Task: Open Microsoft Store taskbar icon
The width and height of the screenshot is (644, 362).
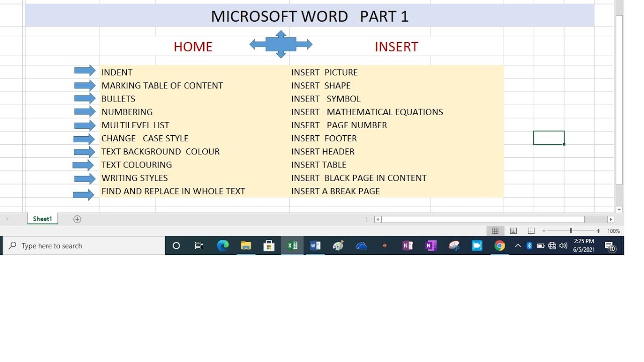Action: (x=269, y=246)
